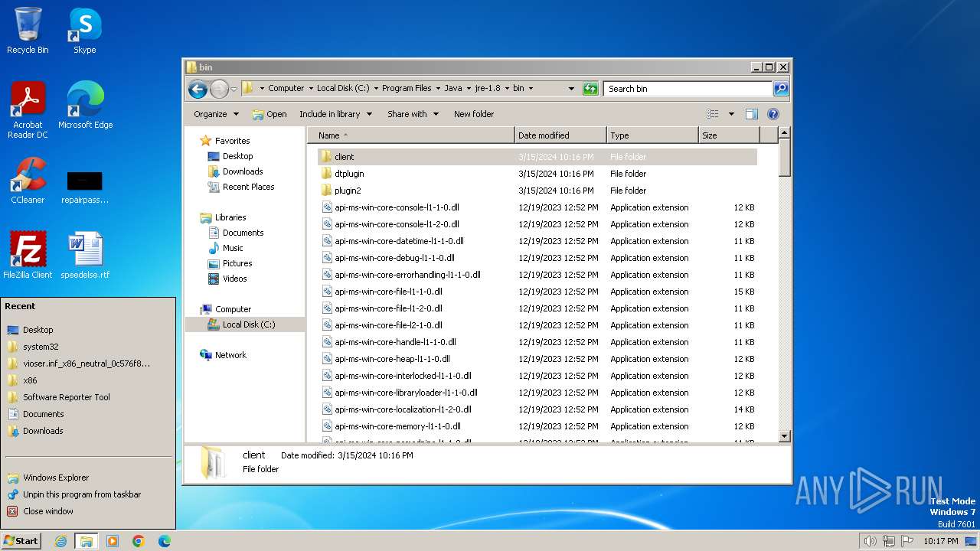Select the dtplugin folder
Viewport: 980px width, 551px height.
coord(537,174)
